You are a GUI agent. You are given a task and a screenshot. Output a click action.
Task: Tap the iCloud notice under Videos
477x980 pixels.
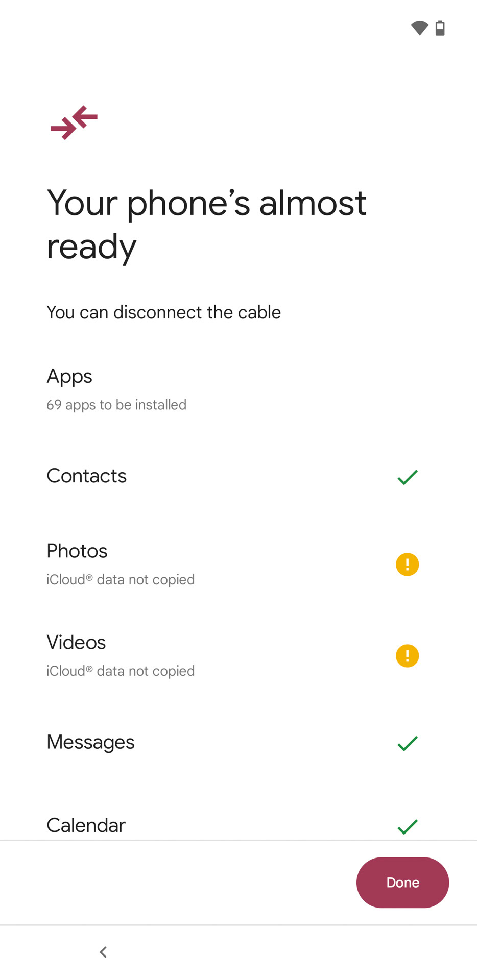pos(121,671)
